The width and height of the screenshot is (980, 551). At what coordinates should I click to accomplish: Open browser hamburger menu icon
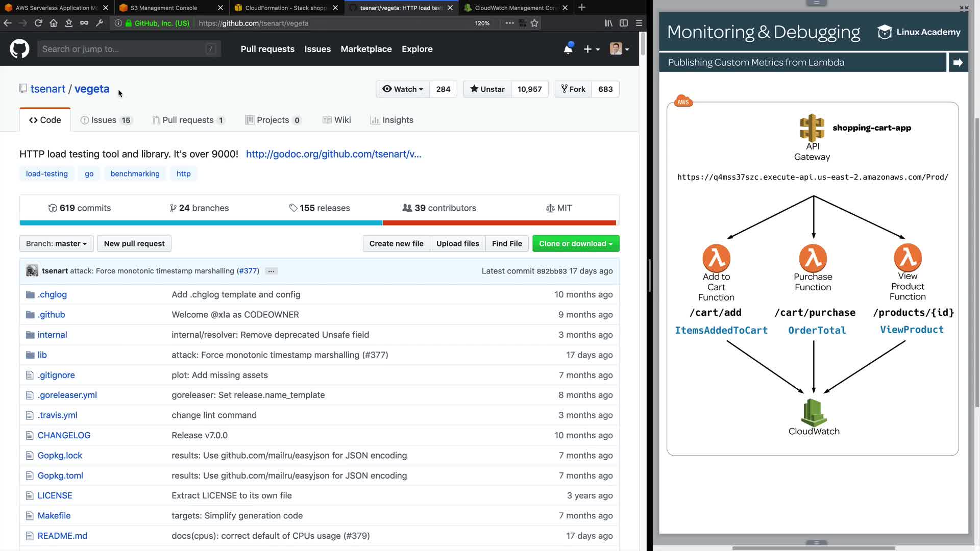pos(639,23)
